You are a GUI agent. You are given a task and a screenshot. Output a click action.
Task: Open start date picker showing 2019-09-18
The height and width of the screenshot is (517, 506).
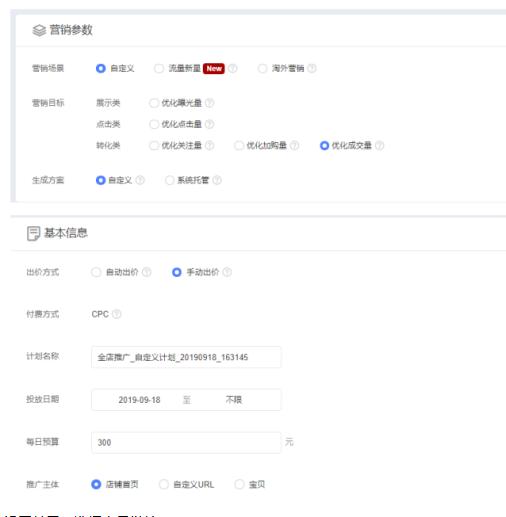pyautogui.click(x=139, y=400)
